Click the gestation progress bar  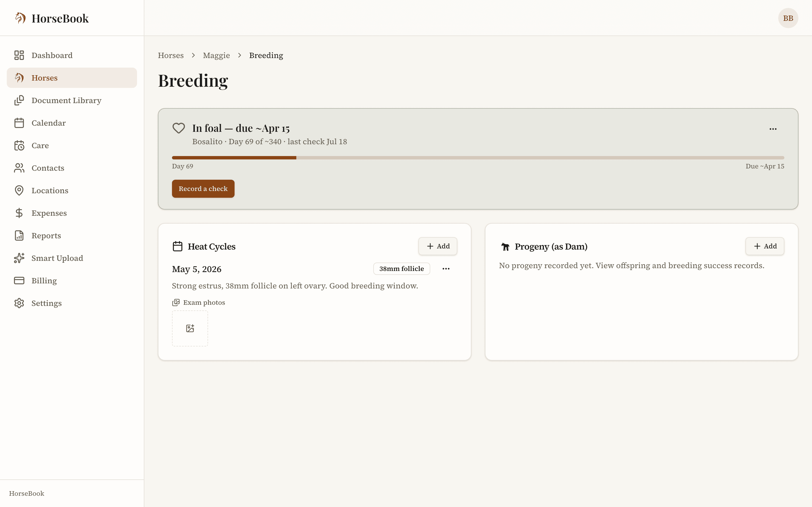pyautogui.click(x=478, y=158)
